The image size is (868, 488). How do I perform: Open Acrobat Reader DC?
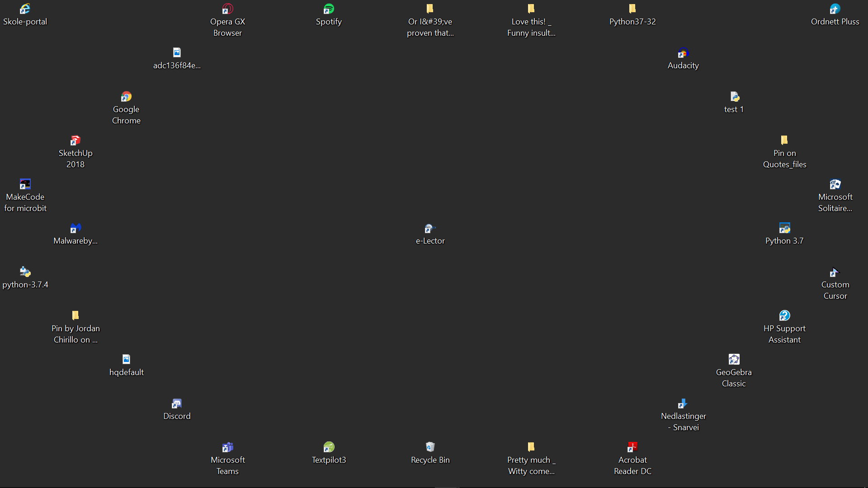pos(632,447)
